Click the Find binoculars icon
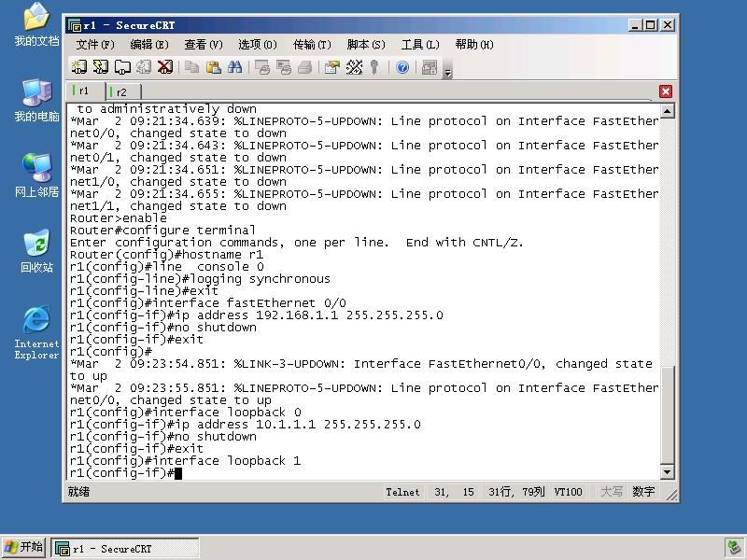Viewport: 747px width, 560px height. pyautogui.click(x=235, y=67)
